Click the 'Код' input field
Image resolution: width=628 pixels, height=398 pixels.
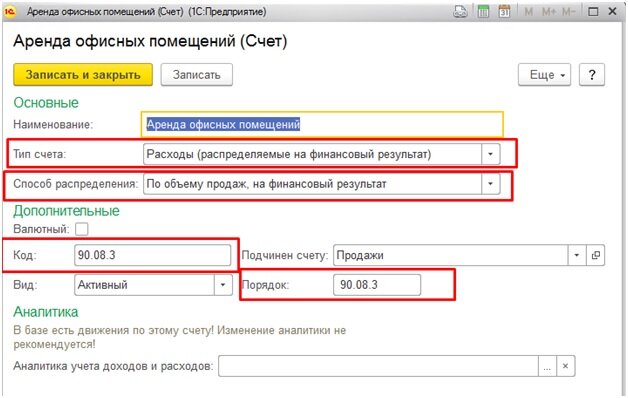(x=153, y=255)
